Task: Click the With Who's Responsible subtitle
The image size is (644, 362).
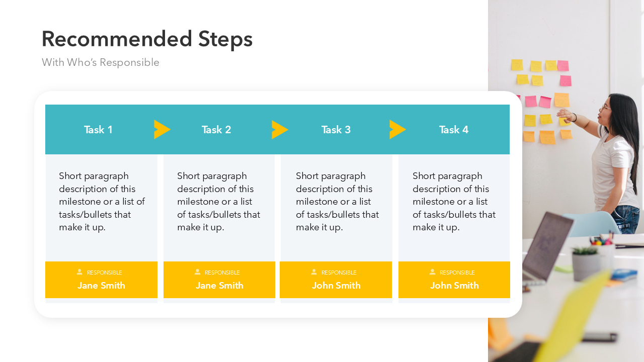Action: point(101,62)
